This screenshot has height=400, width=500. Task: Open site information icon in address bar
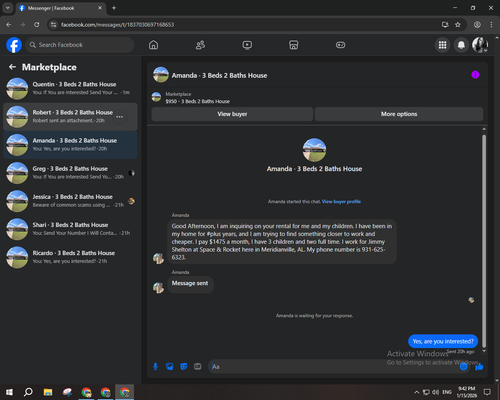tap(53, 25)
